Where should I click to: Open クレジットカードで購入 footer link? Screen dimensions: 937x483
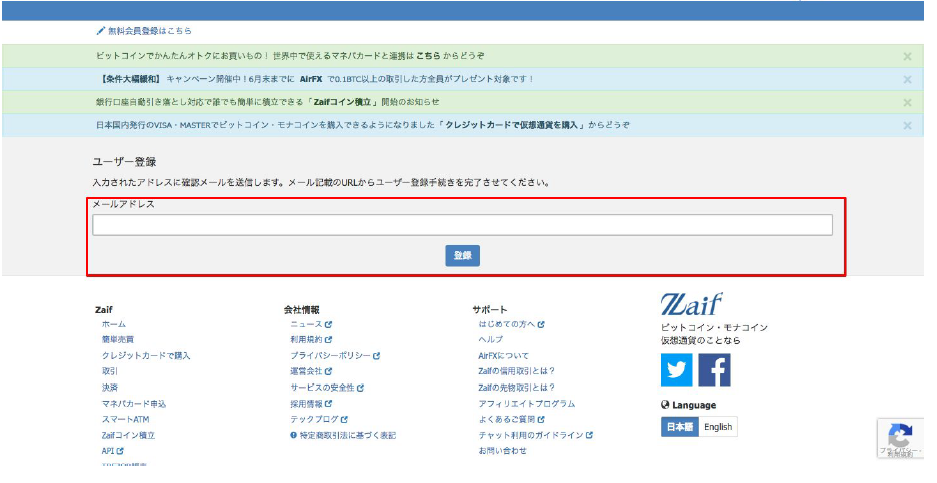pos(146,356)
